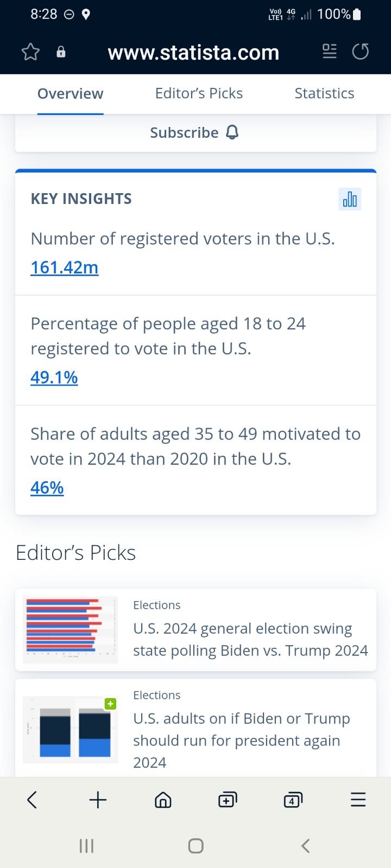391x868 pixels.
Task: Tap the padlock site security icon
Action: pos(61,52)
